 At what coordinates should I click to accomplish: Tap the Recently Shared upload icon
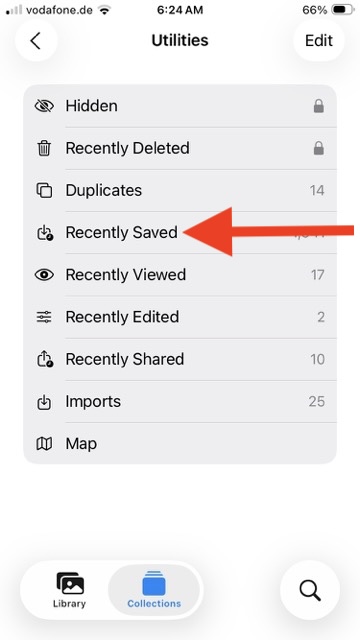(x=44, y=359)
